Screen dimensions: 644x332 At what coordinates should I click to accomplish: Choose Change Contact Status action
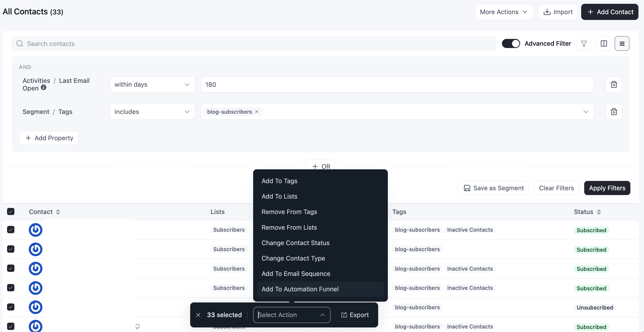click(320, 243)
